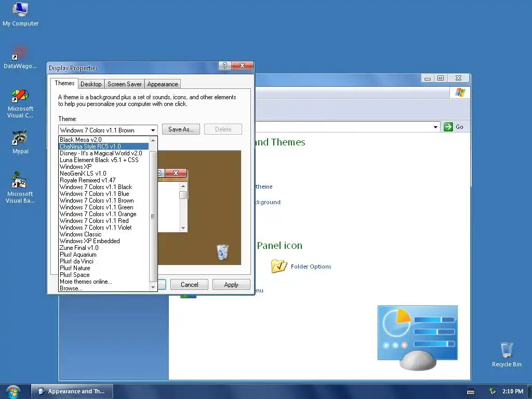
Task: Click the Save As... button
Action: [181, 129]
